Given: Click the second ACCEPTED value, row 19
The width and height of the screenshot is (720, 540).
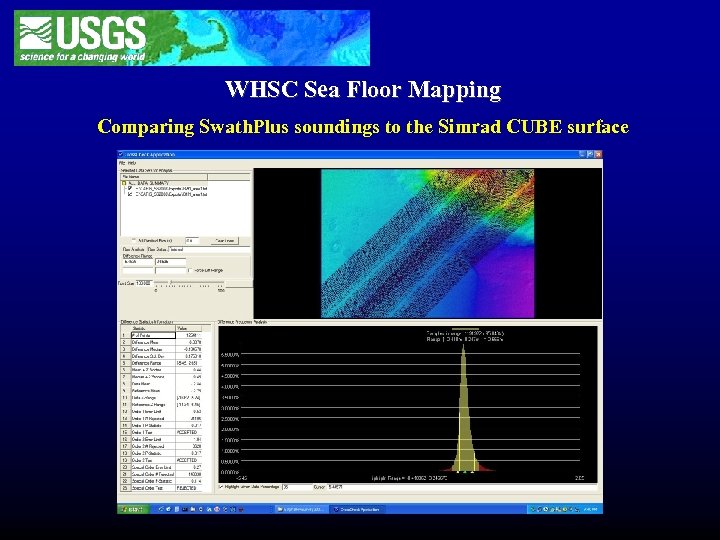Looking at the screenshot, I should click(x=189, y=460).
